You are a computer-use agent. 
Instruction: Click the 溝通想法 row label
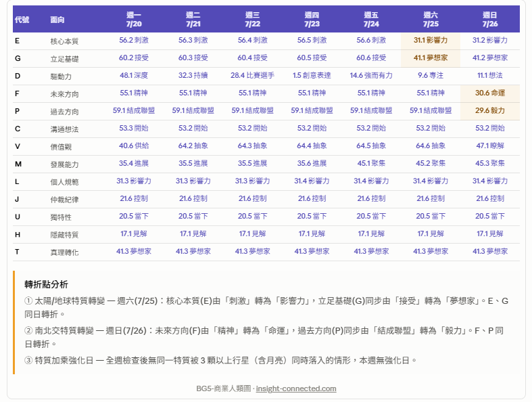64,129
